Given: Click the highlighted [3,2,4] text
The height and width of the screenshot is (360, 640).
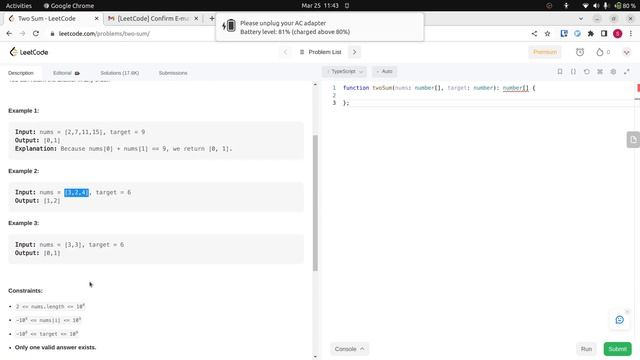Looking at the screenshot, I should click(x=76, y=192).
